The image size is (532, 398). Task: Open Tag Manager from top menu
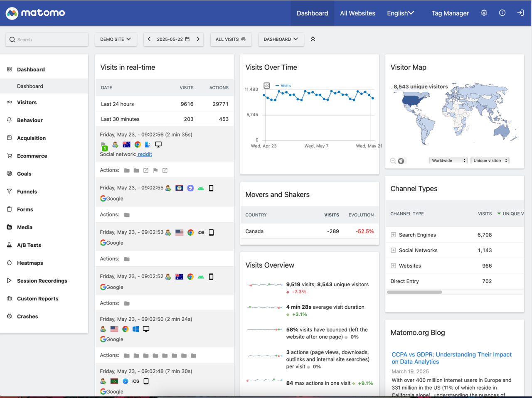tap(450, 13)
